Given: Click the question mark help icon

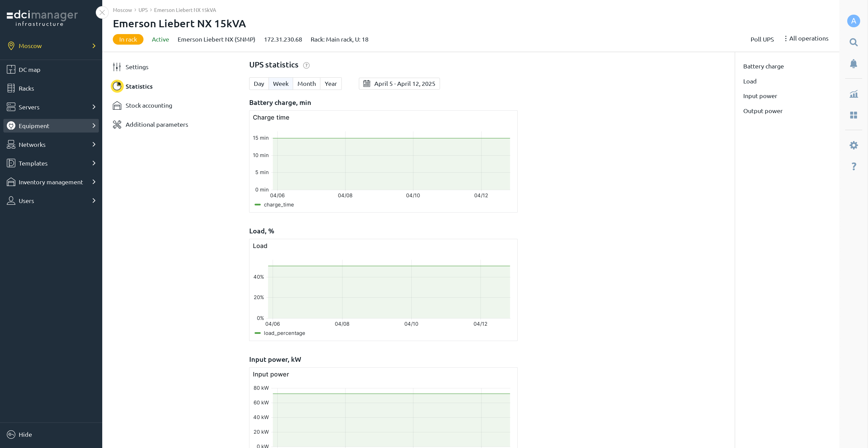Looking at the screenshot, I should (853, 166).
